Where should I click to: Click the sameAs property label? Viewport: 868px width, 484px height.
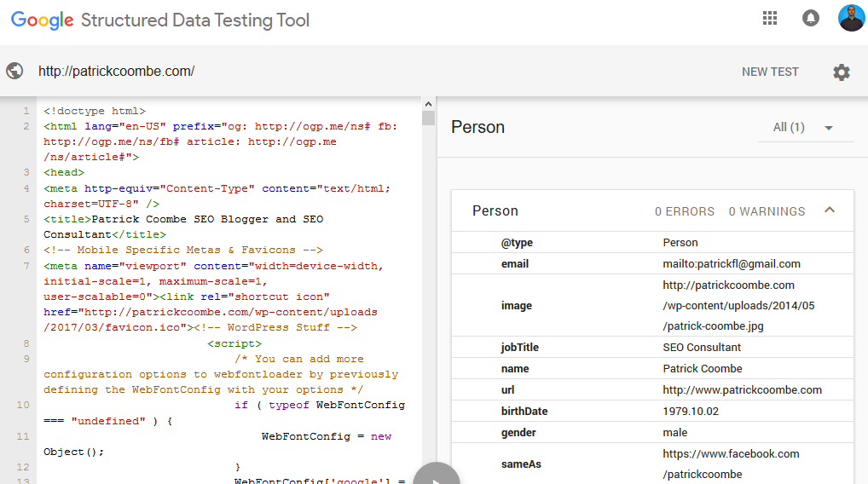tap(521, 464)
